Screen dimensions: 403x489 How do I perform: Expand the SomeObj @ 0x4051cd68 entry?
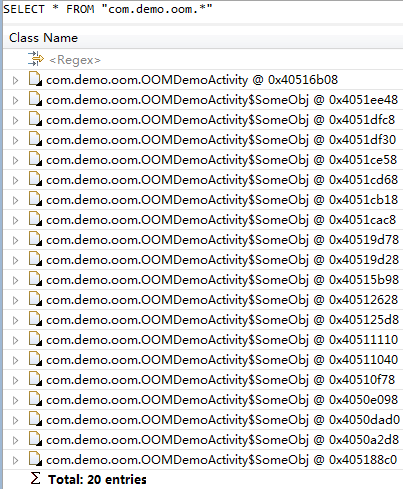(15, 180)
